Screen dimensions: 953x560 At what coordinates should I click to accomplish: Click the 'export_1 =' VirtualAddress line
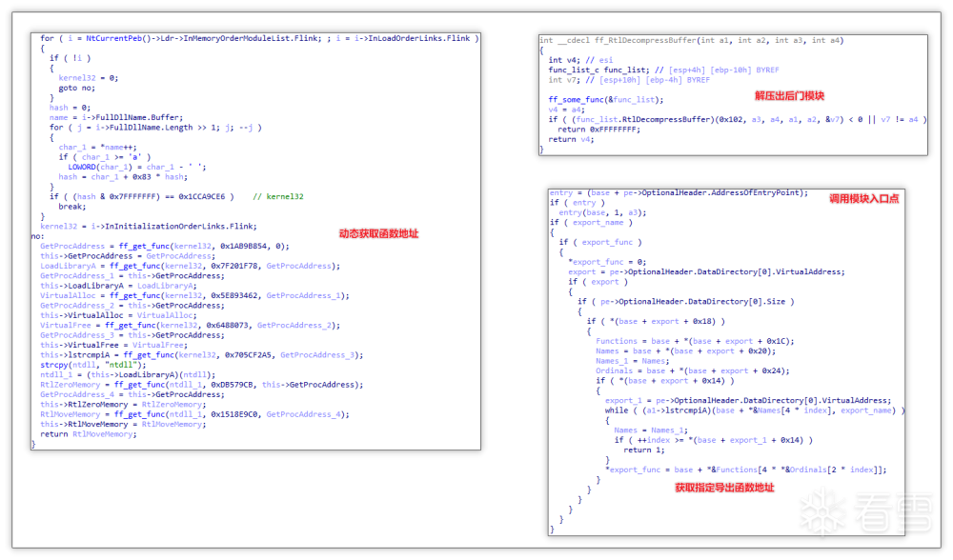point(748,400)
